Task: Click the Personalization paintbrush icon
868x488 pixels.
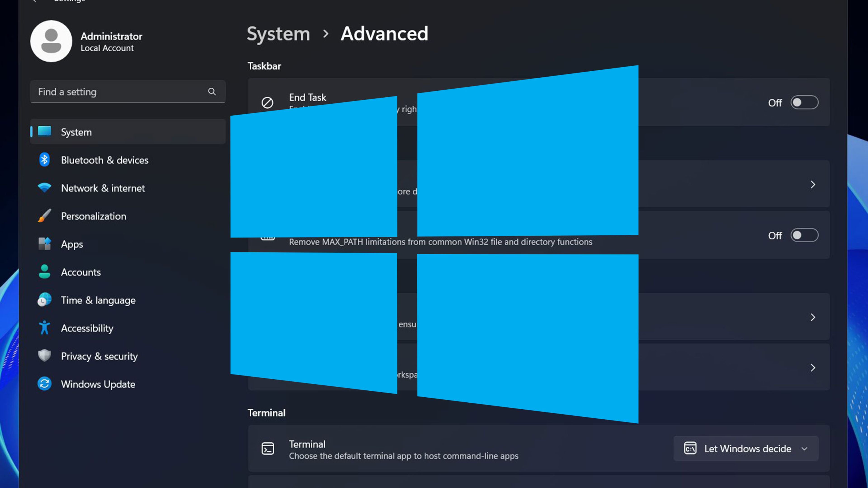Action: 45,216
